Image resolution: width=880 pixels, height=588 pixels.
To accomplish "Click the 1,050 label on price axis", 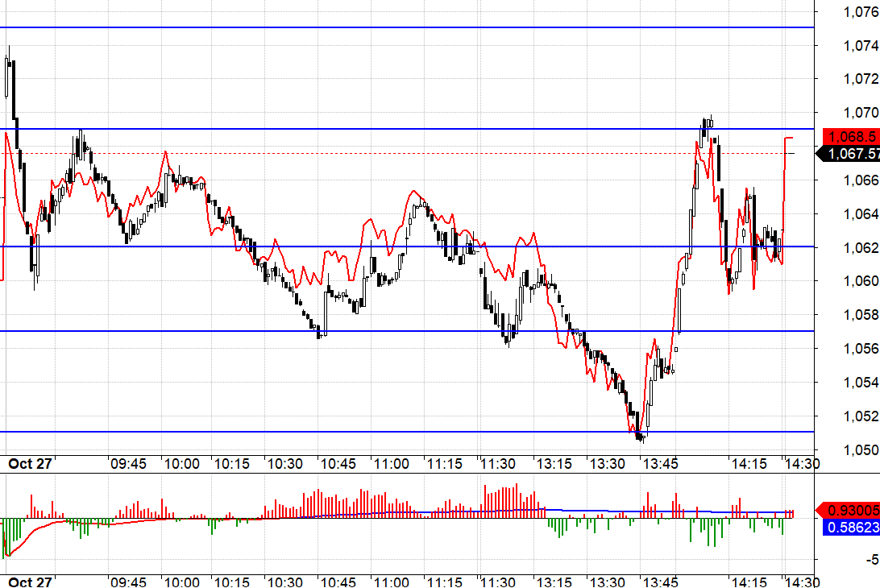I will [859, 449].
